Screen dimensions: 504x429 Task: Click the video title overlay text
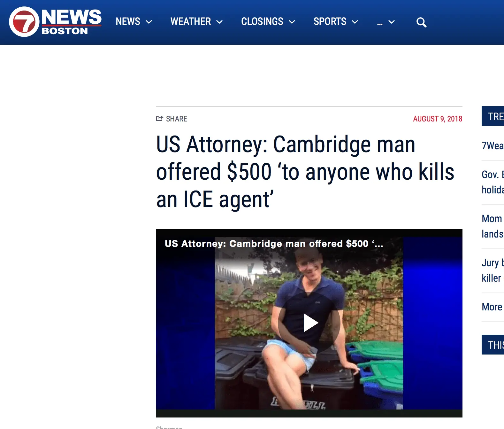pyautogui.click(x=274, y=244)
